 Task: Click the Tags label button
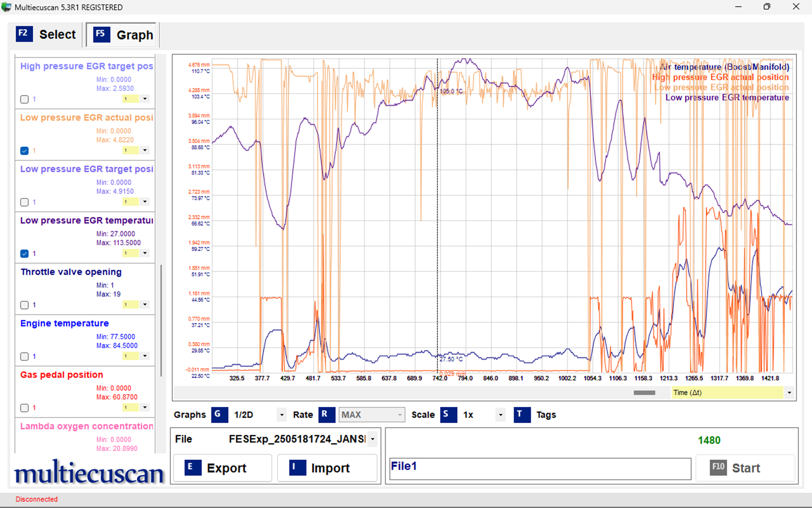pyautogui.click(x=546, y=415)
